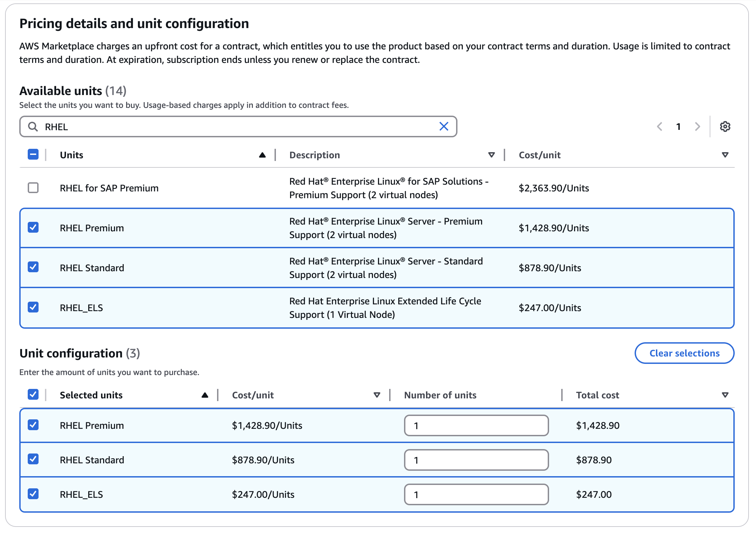Sort Available units by Units column
This screenshot has height=535, width=756.
coord(262,155)
